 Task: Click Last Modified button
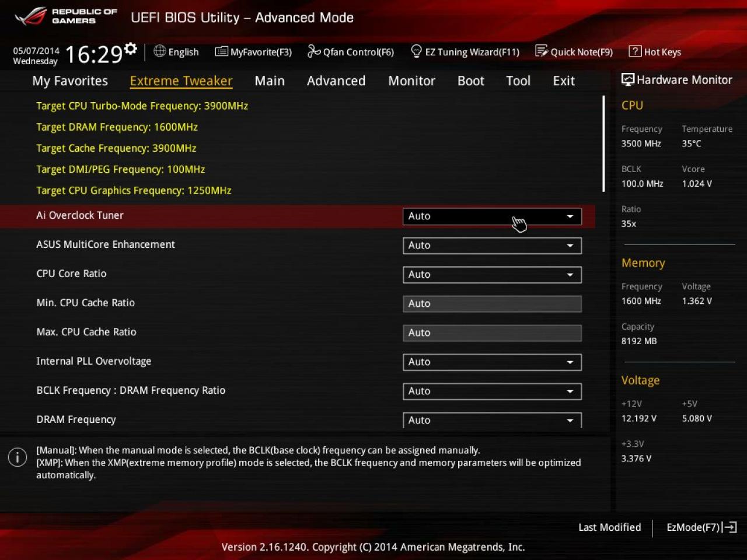pyautogui.click(x=609, y=527)
